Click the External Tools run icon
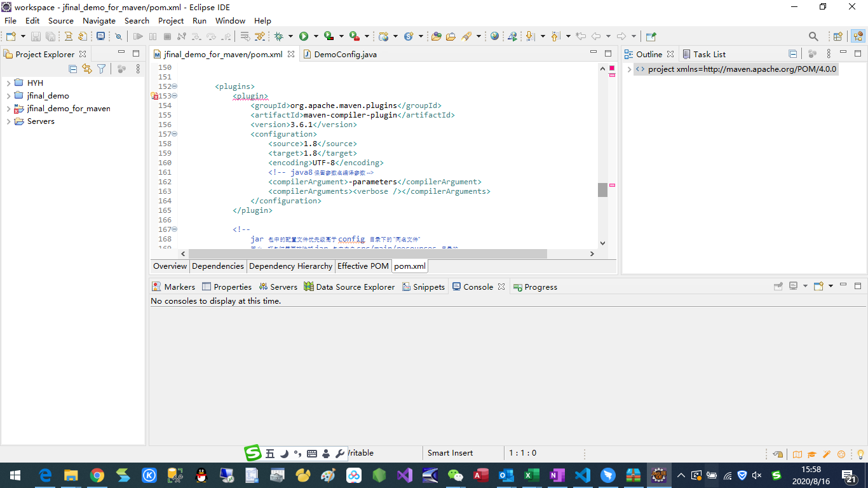The width and height of the screenshot is (868, 488). (354, 37)
